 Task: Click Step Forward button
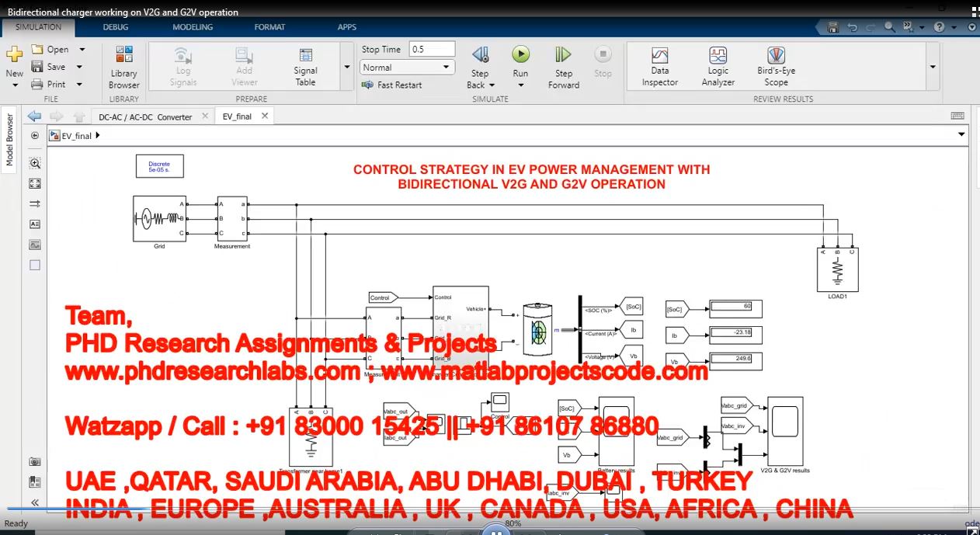tap(563, 67)
